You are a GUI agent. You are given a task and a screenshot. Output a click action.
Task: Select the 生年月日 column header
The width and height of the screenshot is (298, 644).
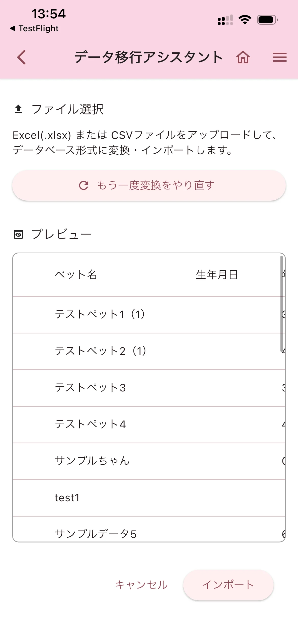pos(217,275)
